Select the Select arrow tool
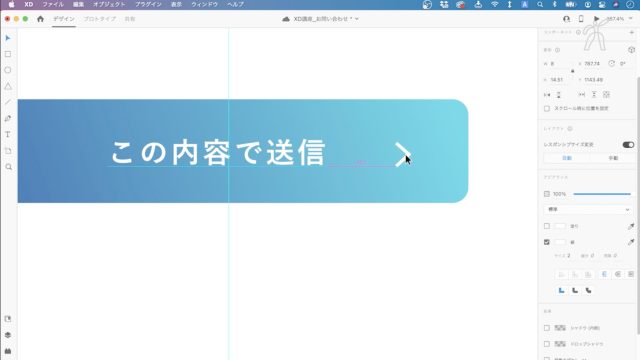640x360 pixels. 8,38
